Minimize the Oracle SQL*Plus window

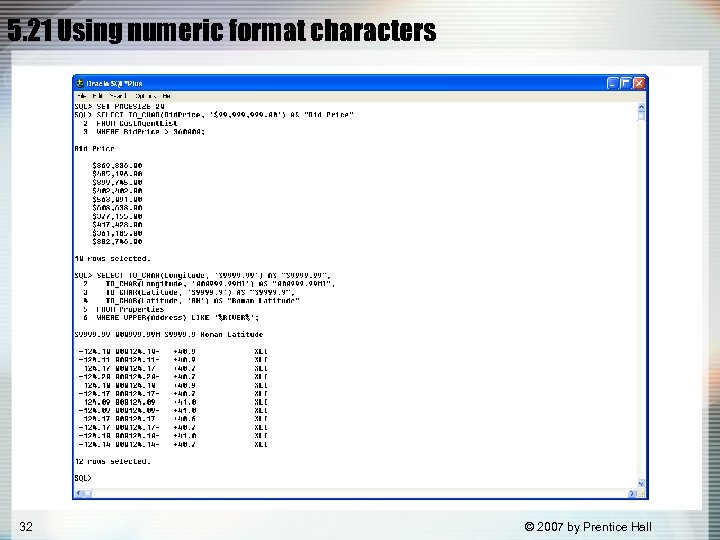tap(613, 83)
